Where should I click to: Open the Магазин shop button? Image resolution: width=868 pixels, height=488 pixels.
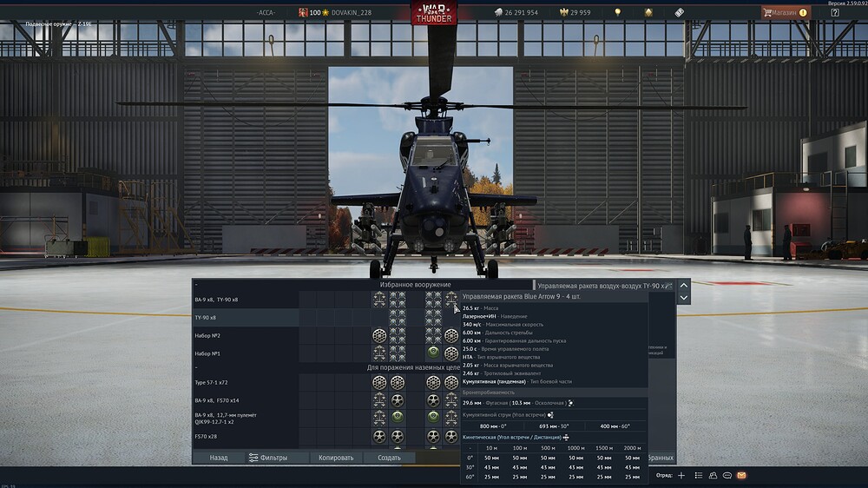click(786, 12)
